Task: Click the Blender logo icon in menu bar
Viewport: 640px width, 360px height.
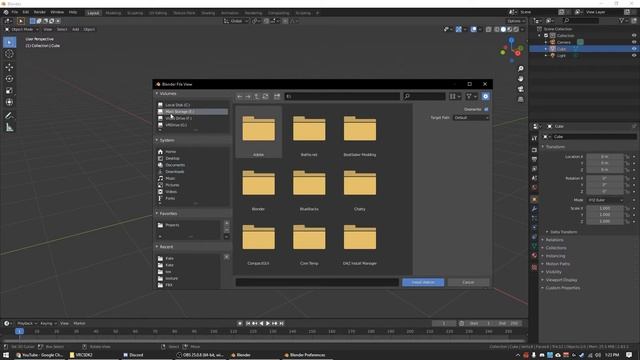Action: click(x=6, y=12)
